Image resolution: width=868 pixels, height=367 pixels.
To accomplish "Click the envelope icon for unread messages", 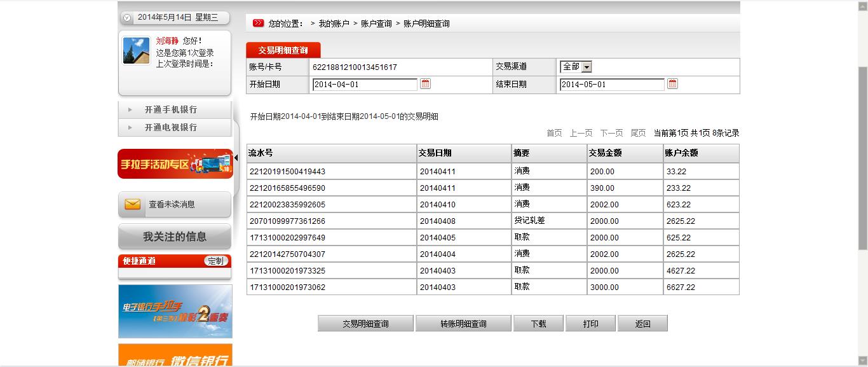I will [133, 204].
